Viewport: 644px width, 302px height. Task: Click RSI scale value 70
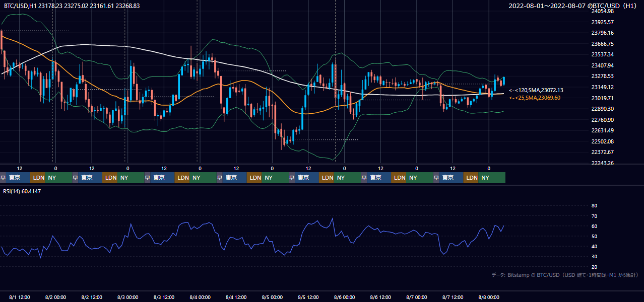click(x=594, y=216)
